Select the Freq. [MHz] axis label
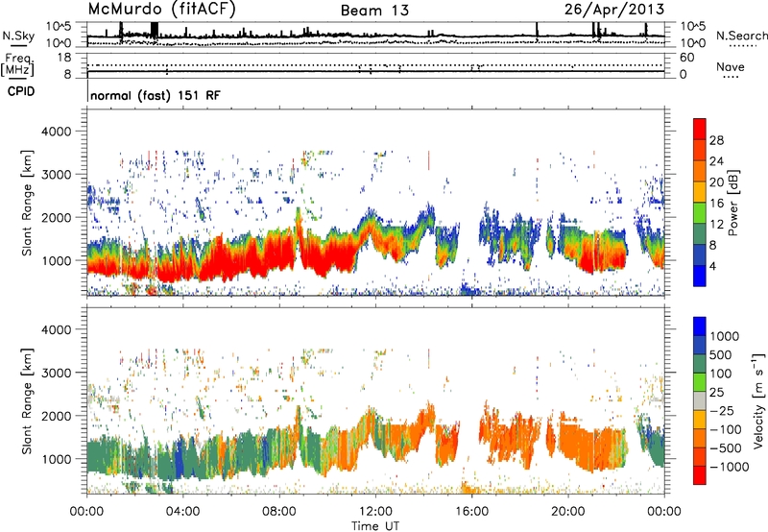 click(x=17, y=64)
